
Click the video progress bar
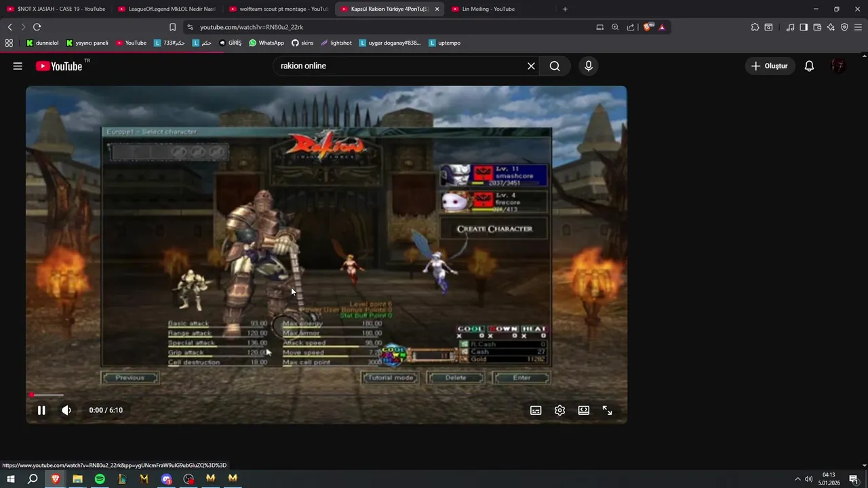click(x=326, y=394)
